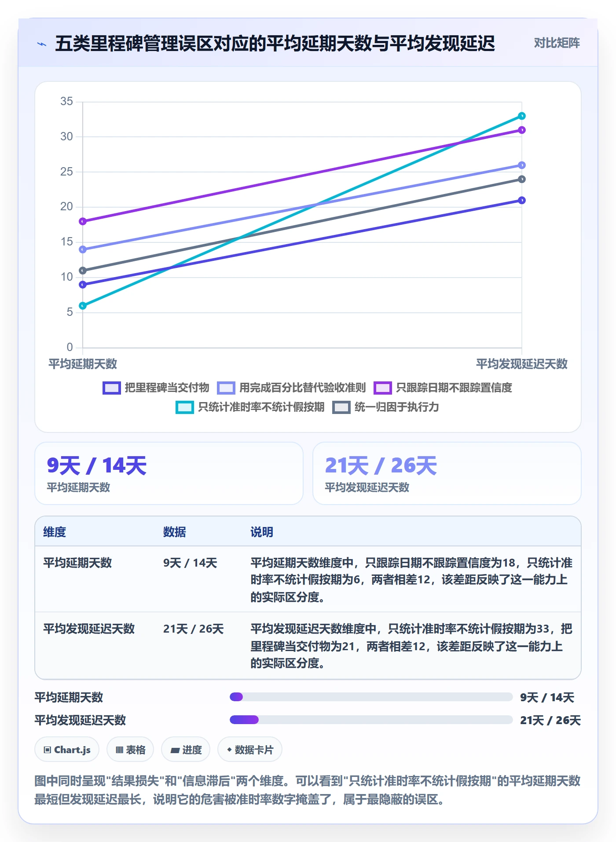This screenshot has width=616, height=842.
Task: Click the teal data point at value 33
Action: click(x=521, y=116)
